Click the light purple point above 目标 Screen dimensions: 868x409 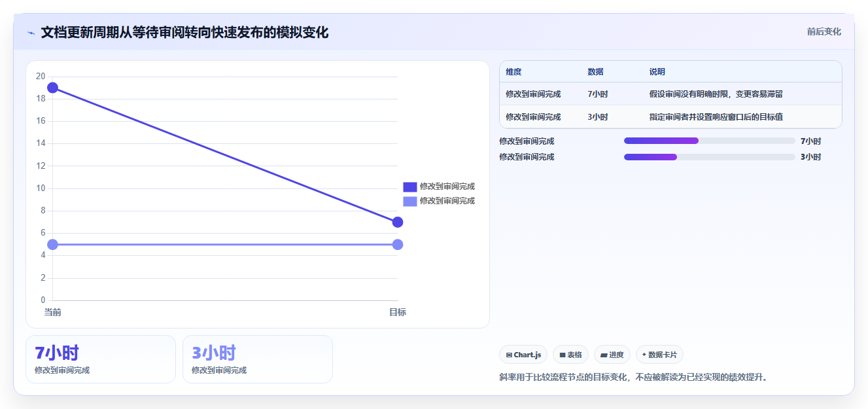pos(398,245)
